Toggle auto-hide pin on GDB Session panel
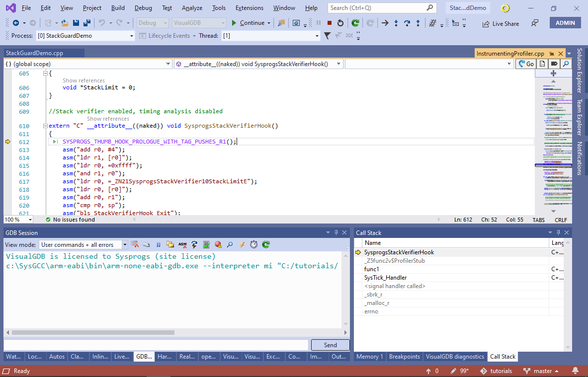This screenshot has height=377, width=588. coord(336,232)
